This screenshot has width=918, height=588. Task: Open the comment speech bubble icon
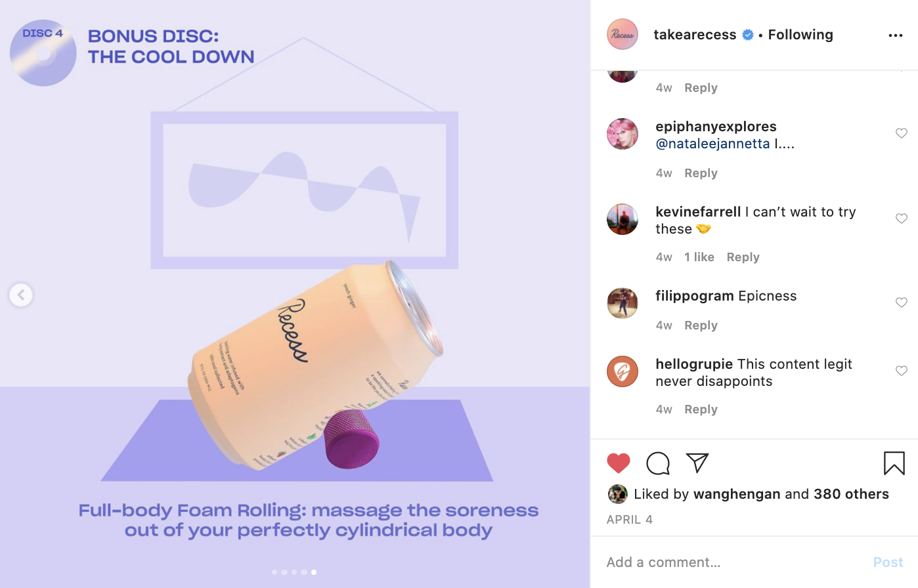658,463
